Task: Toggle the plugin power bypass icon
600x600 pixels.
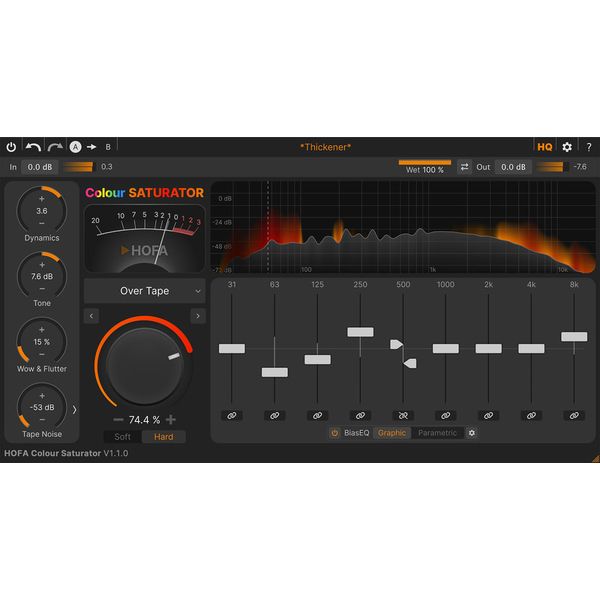Action: point(11,147)
